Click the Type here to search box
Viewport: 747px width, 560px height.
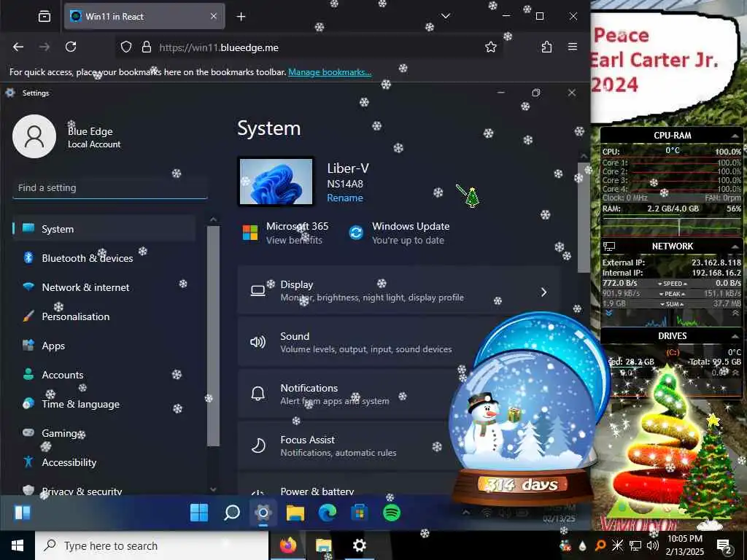click(152, 545)
